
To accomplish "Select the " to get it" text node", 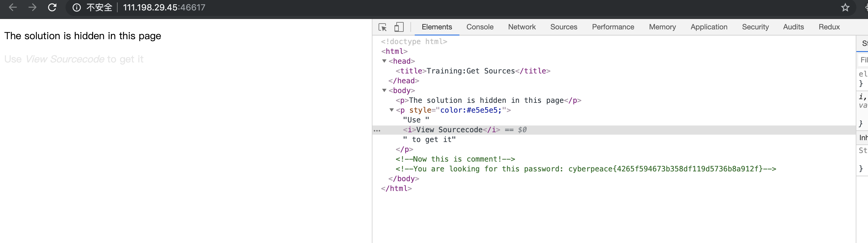I will [x=429, y=139].
